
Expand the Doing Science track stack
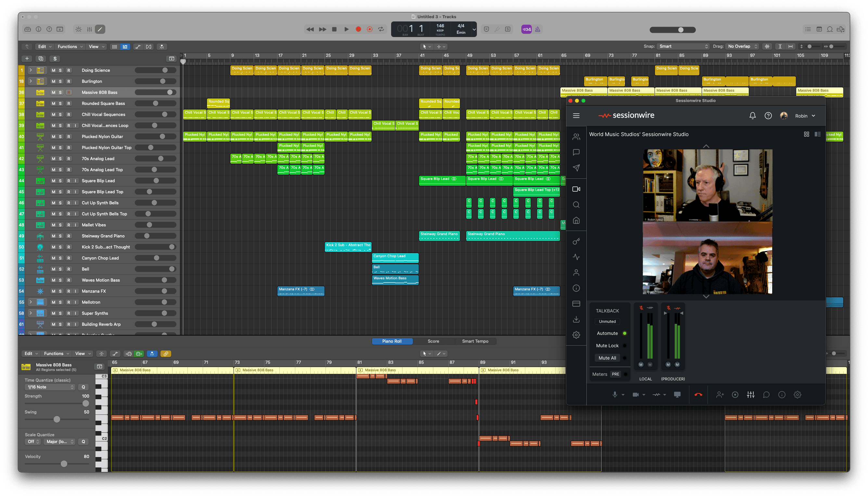[30, 70]
